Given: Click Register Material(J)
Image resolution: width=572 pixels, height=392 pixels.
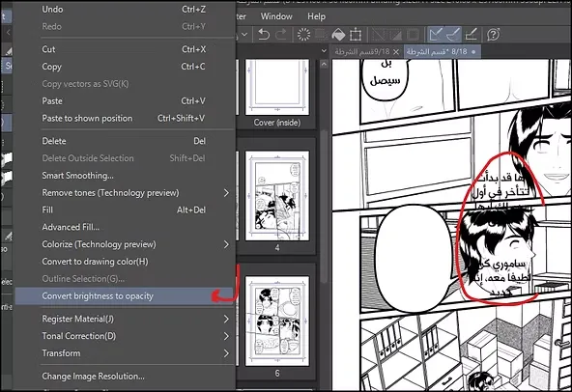Looking at the screenshot, I should click(124, 319).
